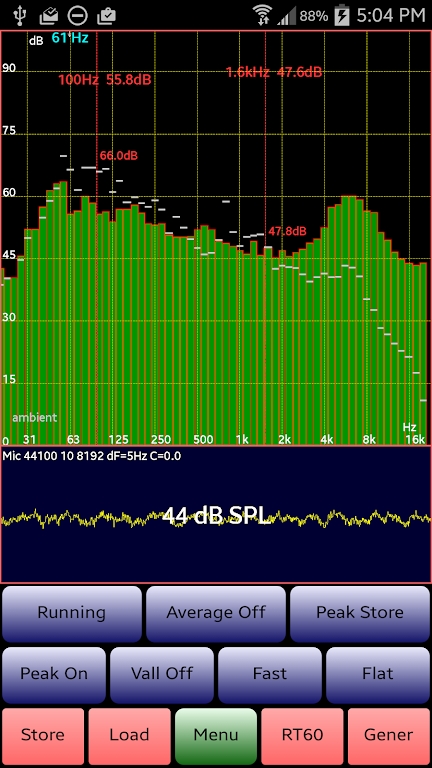This screenshot has height=768, width=432.
Task: Change the Flat weighting option
Action: pyautogui.click(x=378, y=674)
